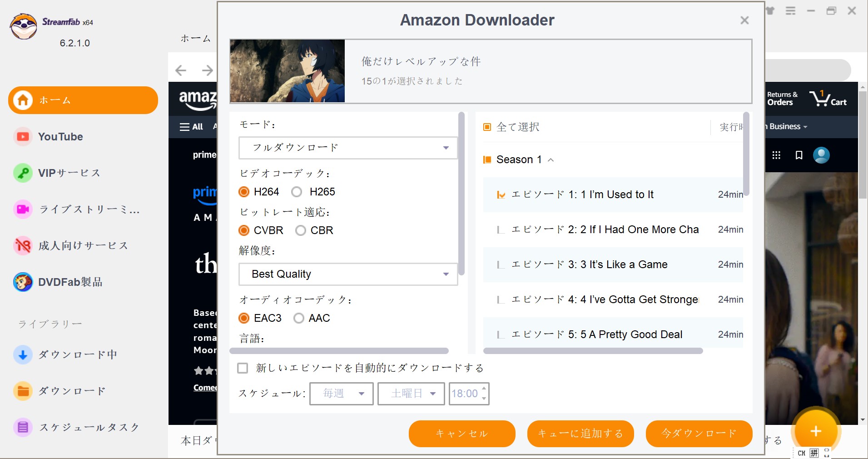
Task: Click episode list vertical scrollbar
Action: 746,154
